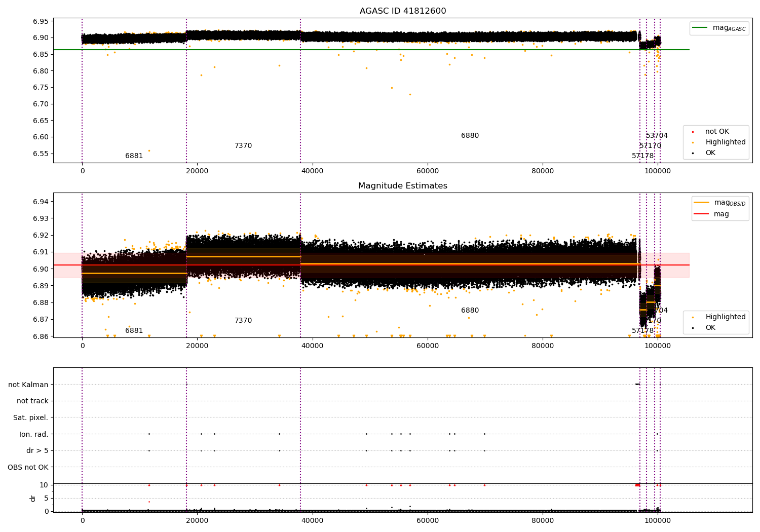Click the y-axis tick label '6.60'
760x532 pixels.
(41, 137)
